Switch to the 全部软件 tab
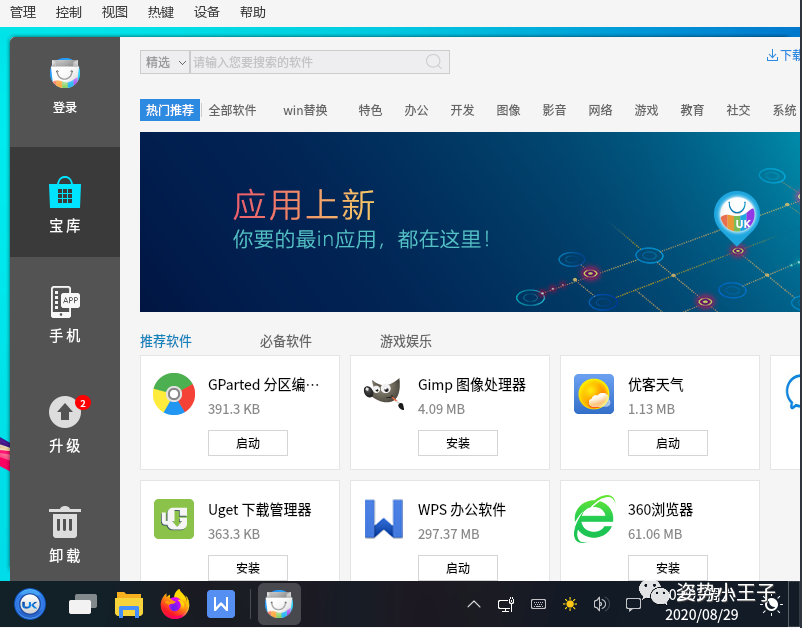Screen dimensions: 802x628 (x=232, y=110)
